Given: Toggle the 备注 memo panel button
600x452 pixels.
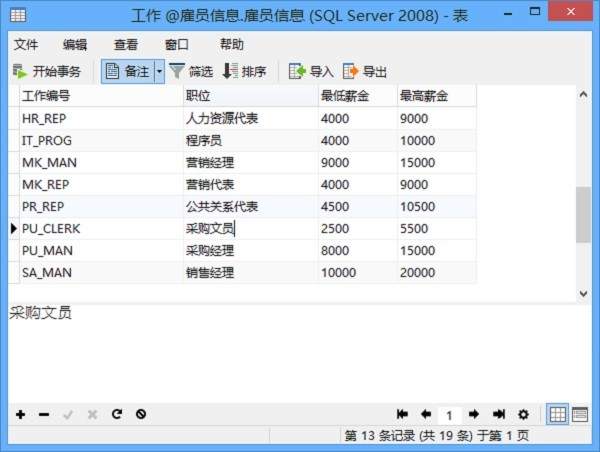Looking at the screenshot, I should pos(127,71).
